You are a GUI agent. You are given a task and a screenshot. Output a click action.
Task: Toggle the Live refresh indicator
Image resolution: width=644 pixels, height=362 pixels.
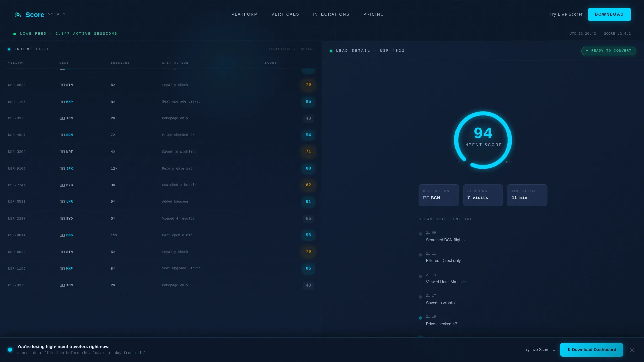pyautogui.click(x=307, y=49)
